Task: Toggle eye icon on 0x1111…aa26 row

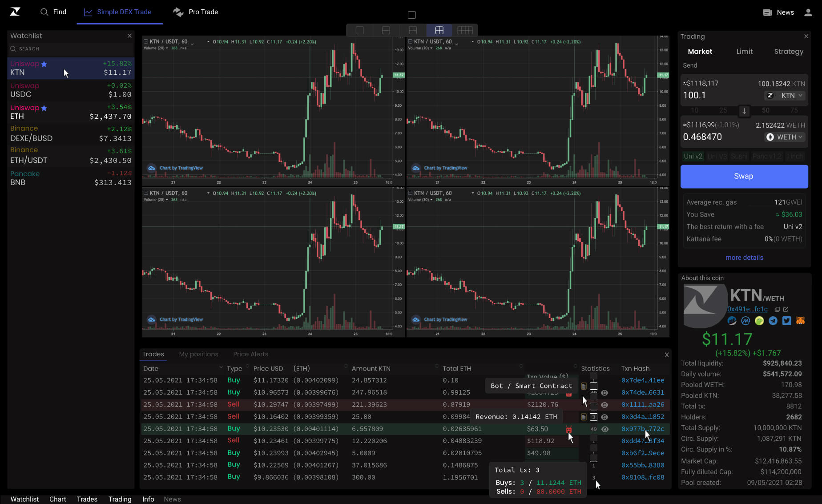Action: pos(604,405)
